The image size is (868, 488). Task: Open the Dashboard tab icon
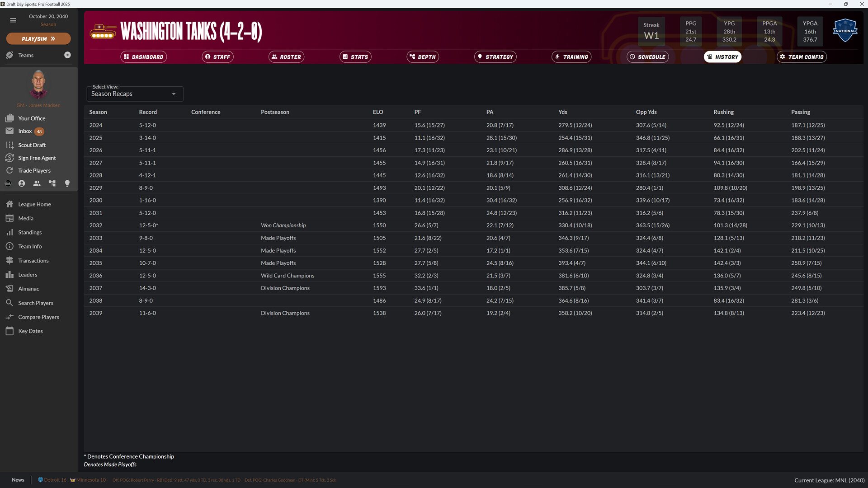(127, 56)
